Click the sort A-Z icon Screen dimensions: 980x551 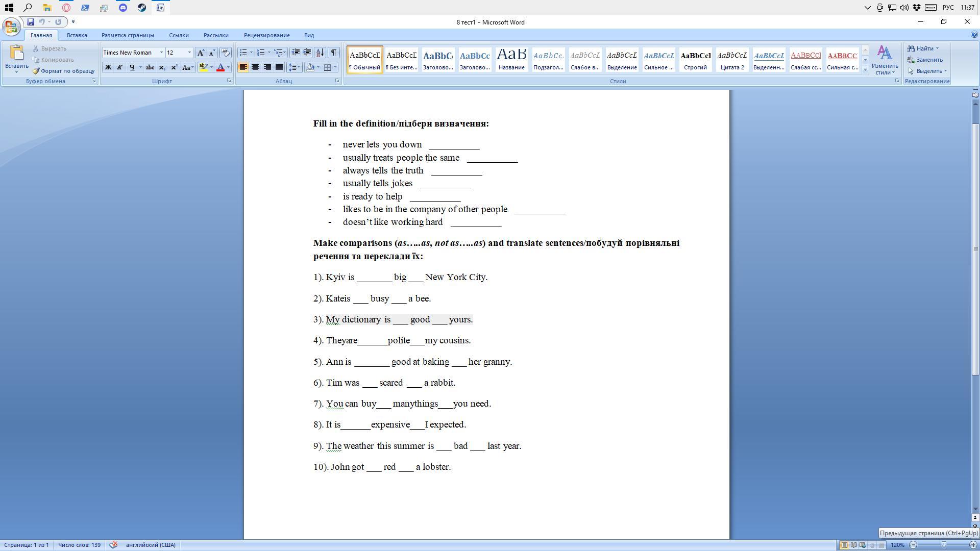click(320, 53)
